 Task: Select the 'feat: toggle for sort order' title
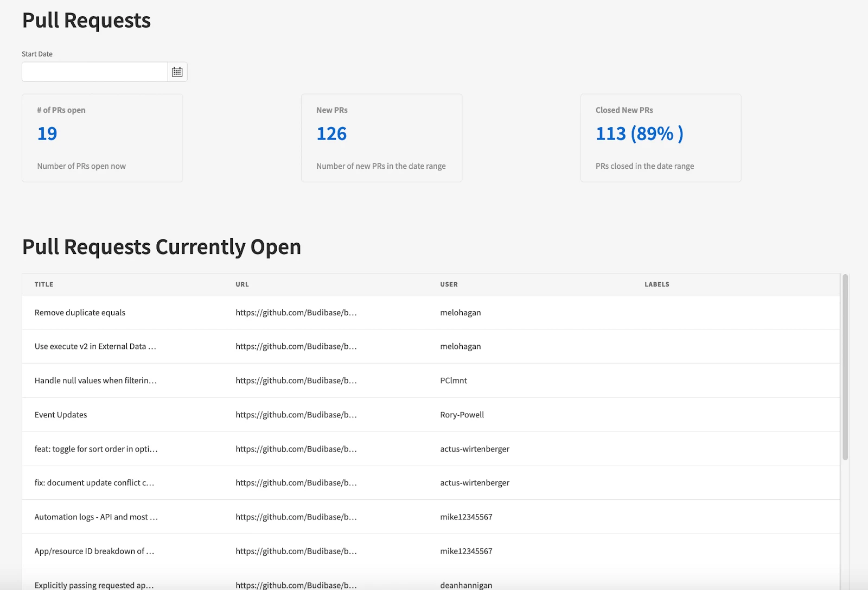pos(96,449)
